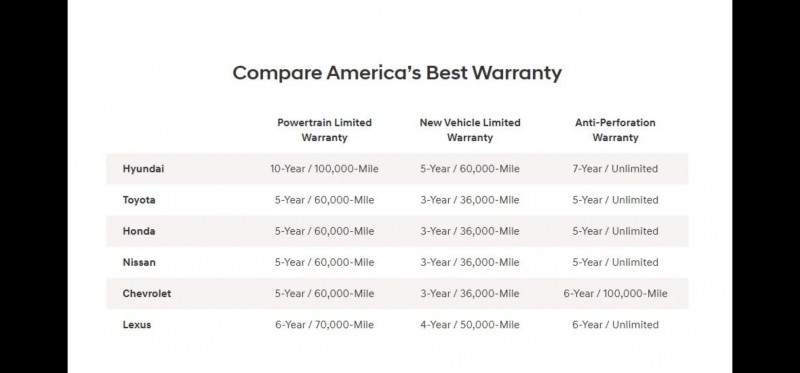This screenshot has width=800, height=373.
Task: Click the Compare America's Best Warranty heading
Action: 397,73
